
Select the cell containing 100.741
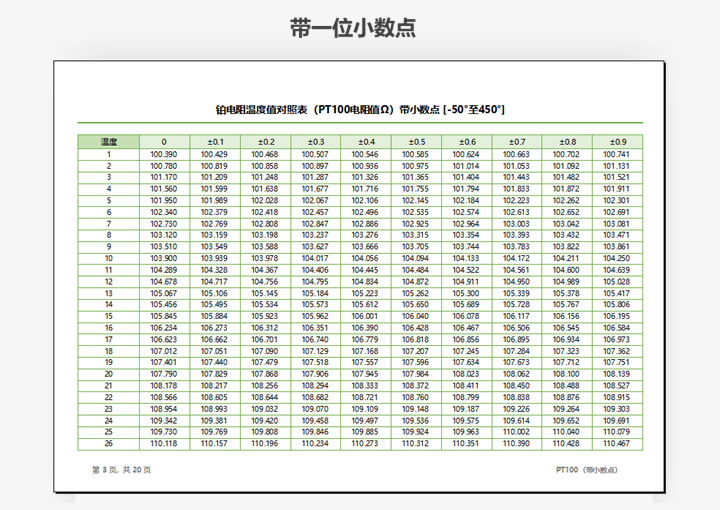[x=617, y=154]
